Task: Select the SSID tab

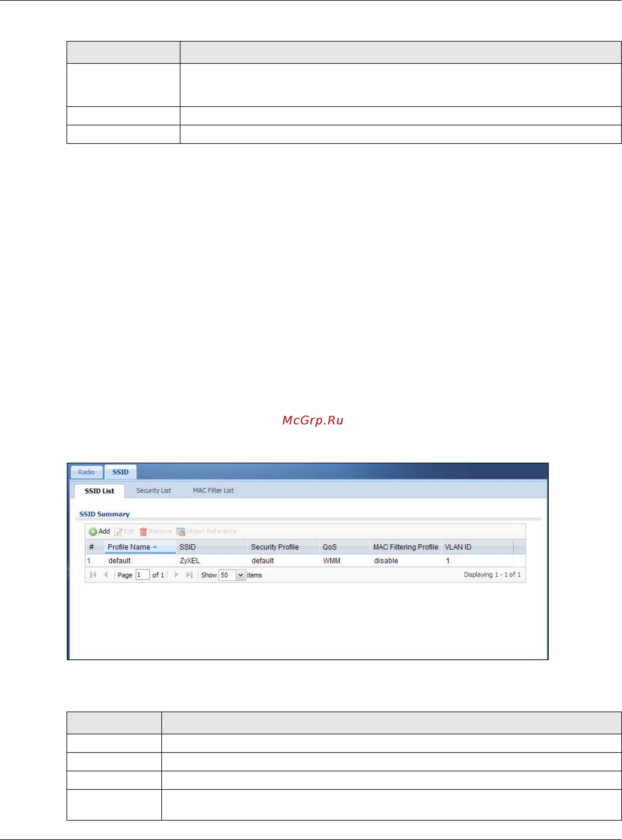Action: (x=120, y=472)
